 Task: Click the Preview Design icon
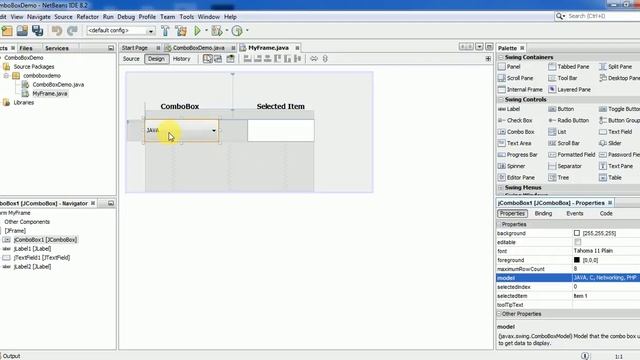point(231,59)
